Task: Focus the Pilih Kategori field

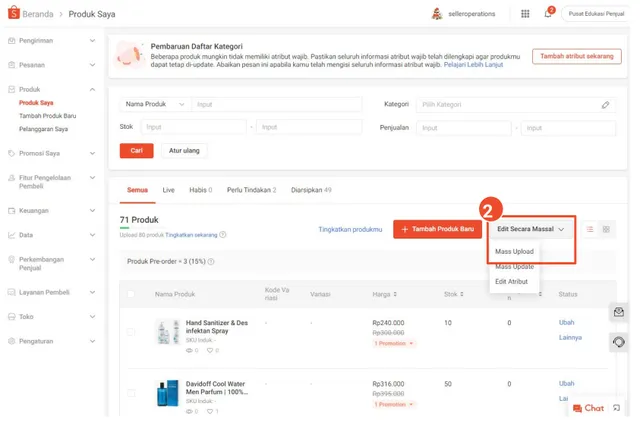Action: (516, 105)
